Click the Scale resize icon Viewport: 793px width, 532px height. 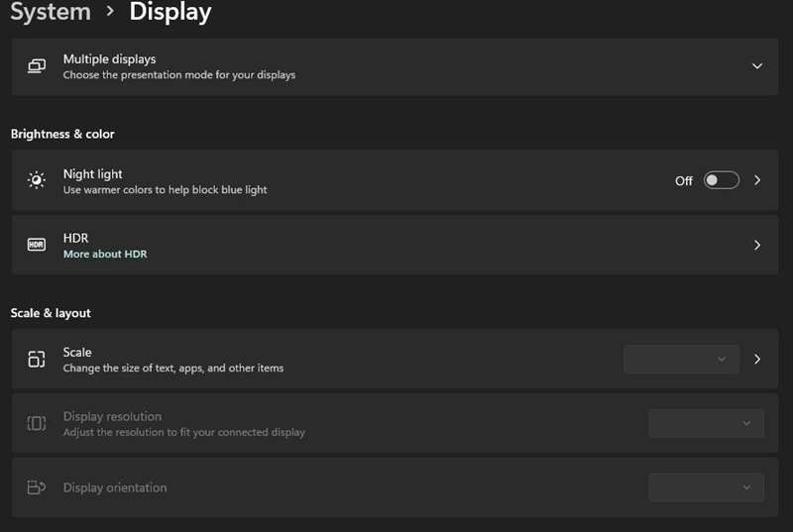37,359
